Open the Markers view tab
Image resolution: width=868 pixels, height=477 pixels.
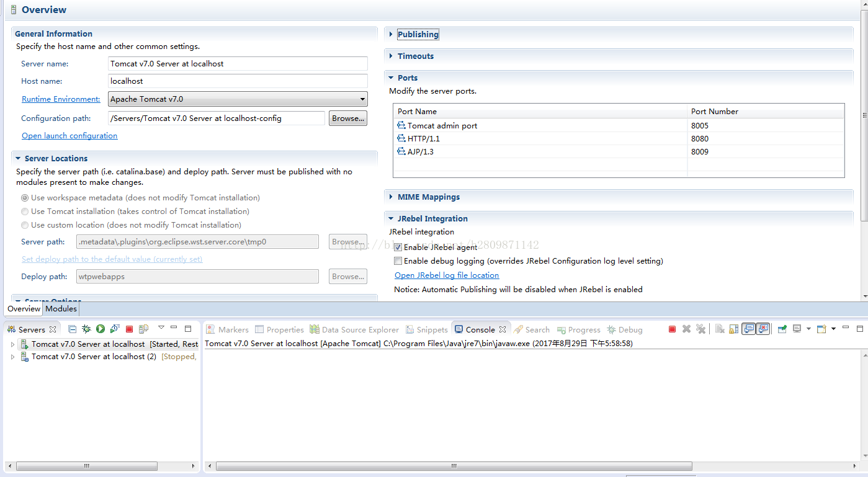228,329
